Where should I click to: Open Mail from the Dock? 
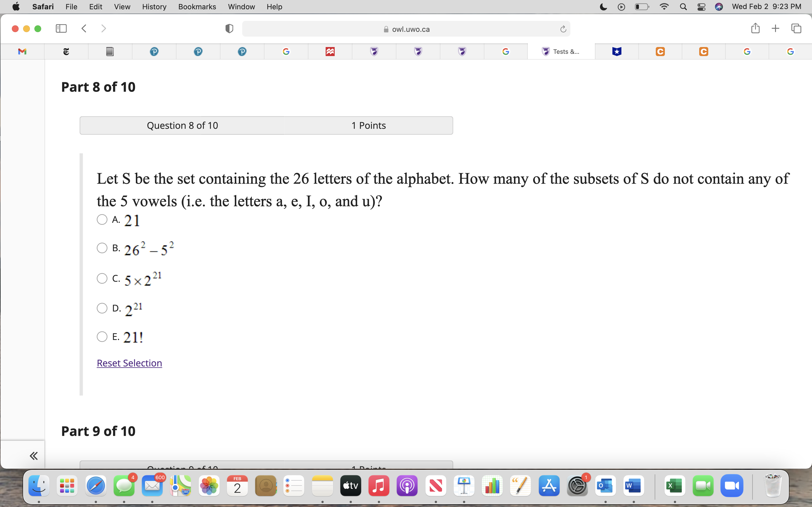[152, 486]
